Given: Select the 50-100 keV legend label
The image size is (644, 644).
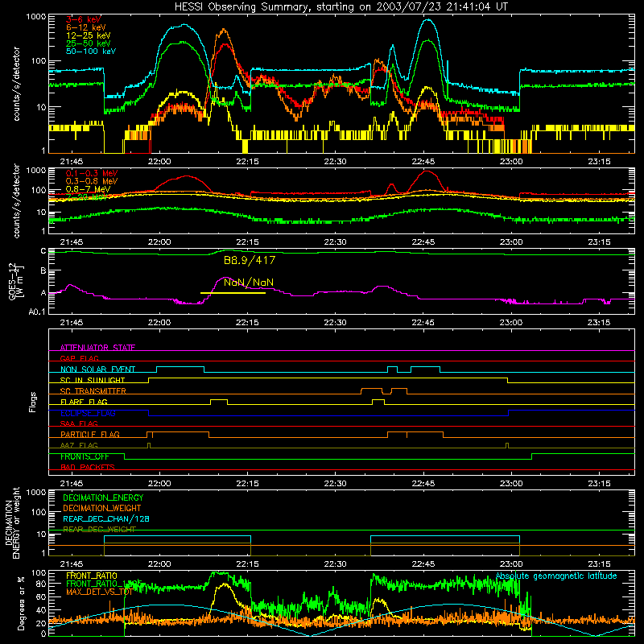Looking at the screenshot, I should coord(91,51).
